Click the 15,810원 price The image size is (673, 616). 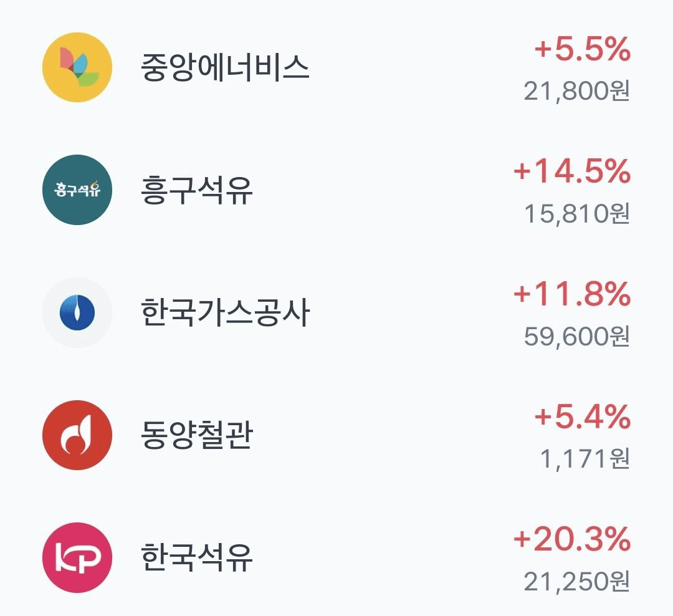[577, 213]
